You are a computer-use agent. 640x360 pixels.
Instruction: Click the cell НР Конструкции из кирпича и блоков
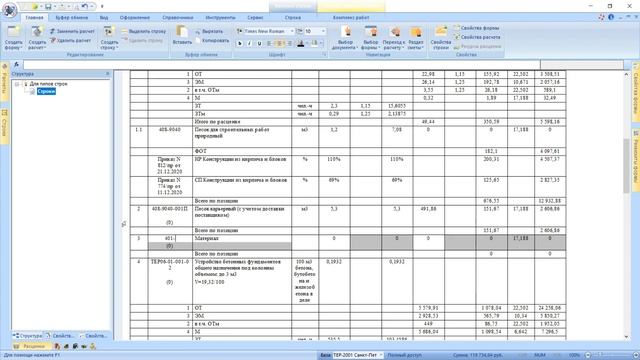(x=242, y=166)
